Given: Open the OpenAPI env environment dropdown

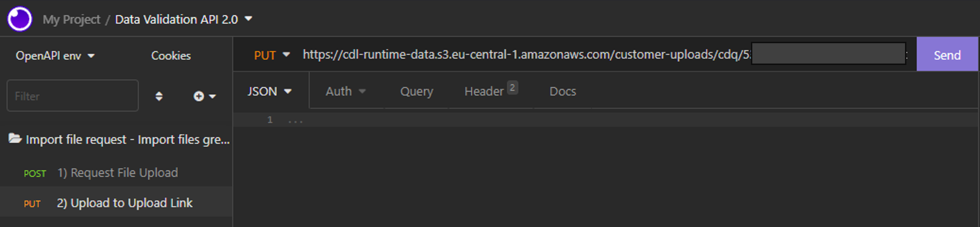Looking at the screenshot, I should pyautogui.click(x=55, y=56).
